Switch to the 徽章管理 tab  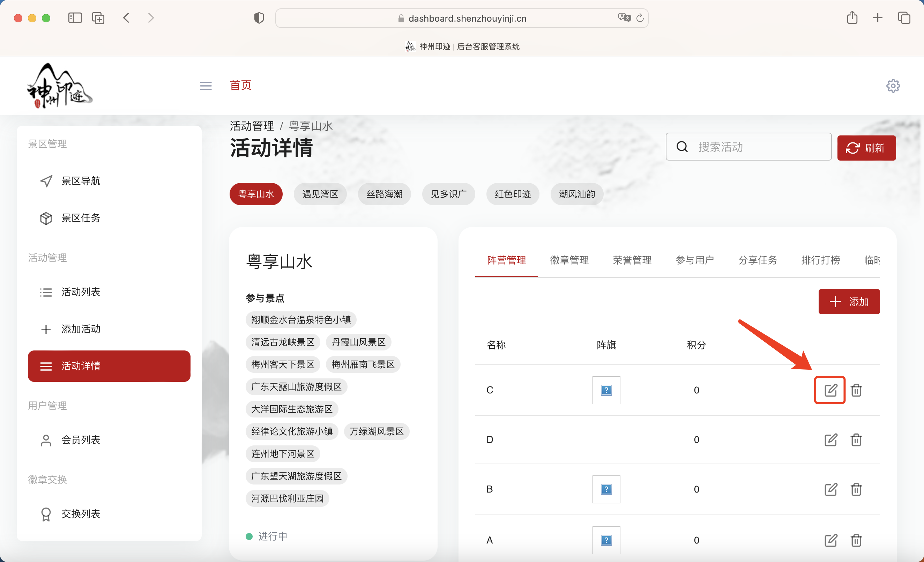tap(568, 260)
